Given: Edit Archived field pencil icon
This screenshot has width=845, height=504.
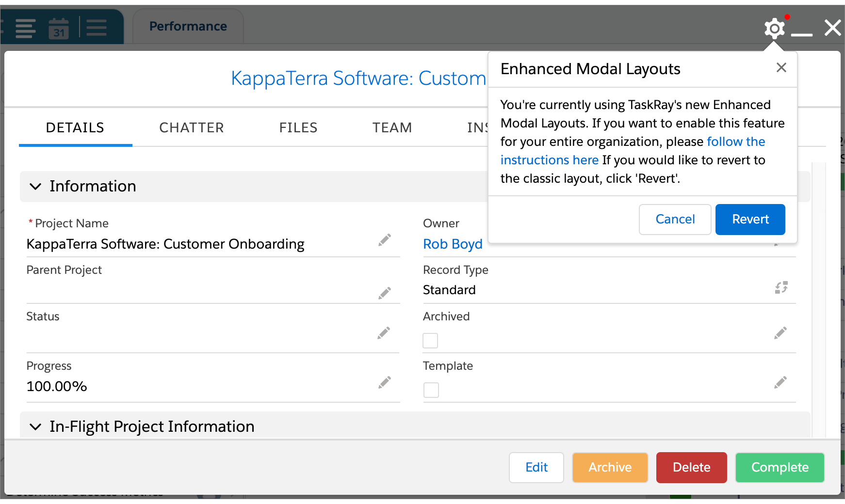Looking at the screenshot, I should [x=780, y=333].
